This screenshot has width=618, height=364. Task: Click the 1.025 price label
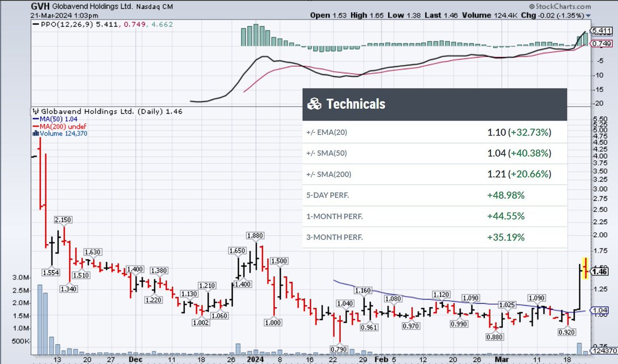point(507,304)
